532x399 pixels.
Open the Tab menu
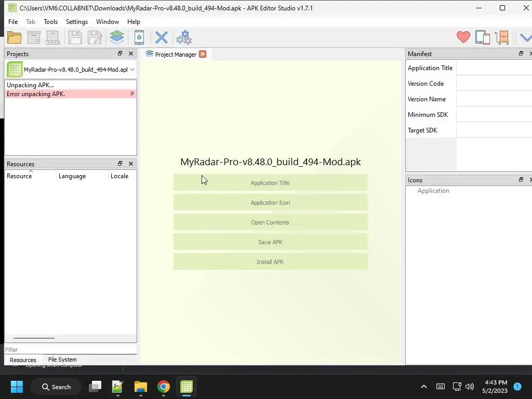(x=31, y=22)
